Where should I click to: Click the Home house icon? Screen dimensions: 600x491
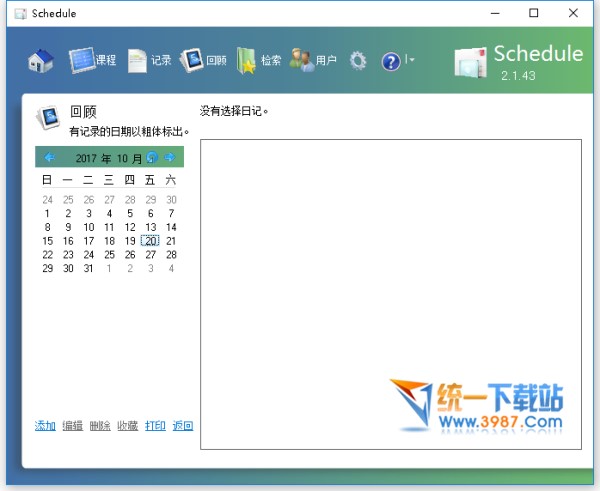pos(41,61)
